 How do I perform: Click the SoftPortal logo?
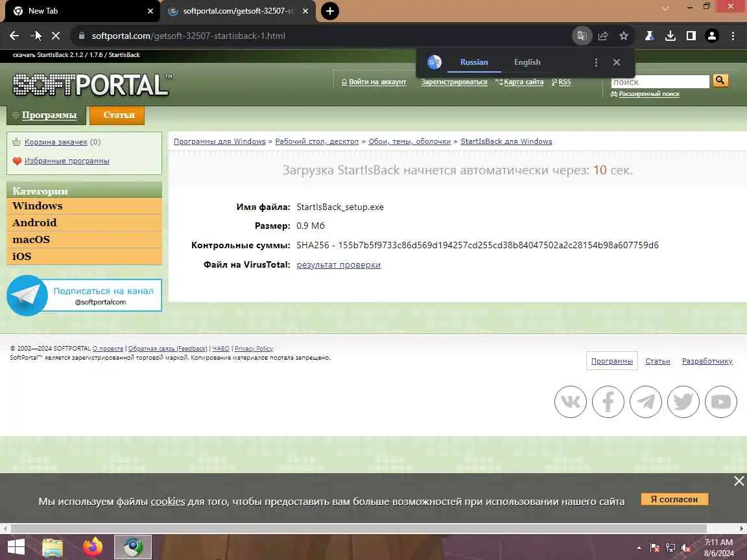[x=92, y=85]
